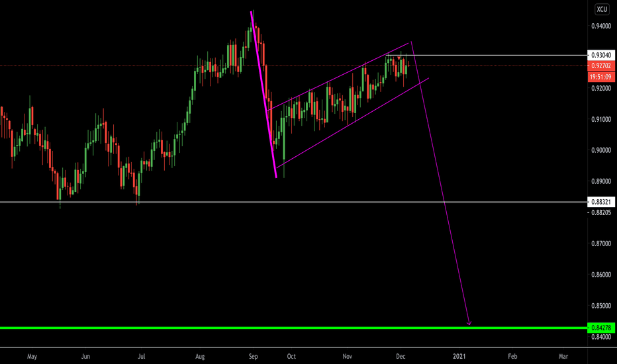
Task: Click the 0.92000 price axis label
Action: click(601, 88)
